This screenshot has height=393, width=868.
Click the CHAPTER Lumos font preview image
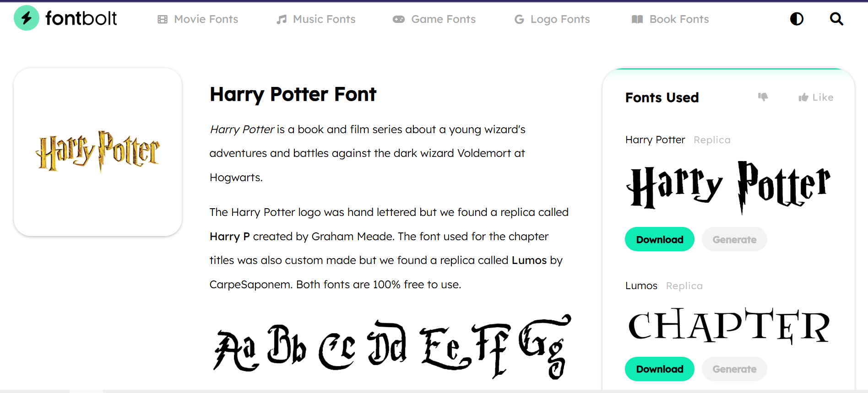click(x=728, y=325)
